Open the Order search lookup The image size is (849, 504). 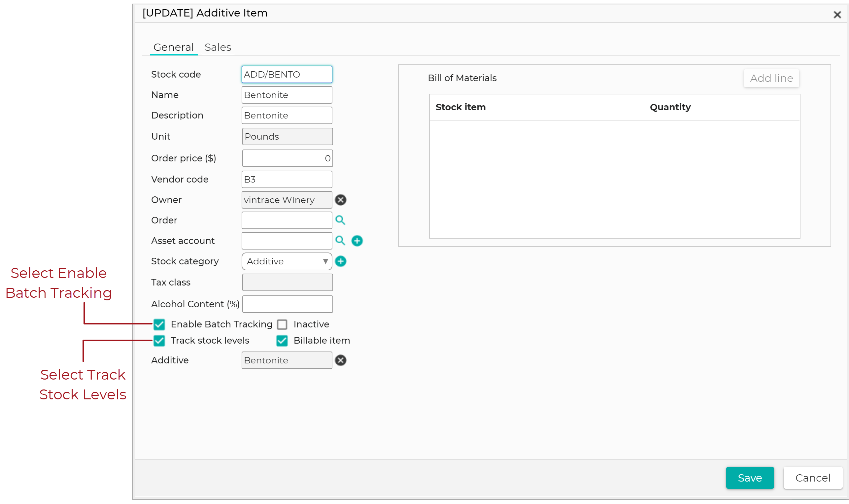pos(341,220)
